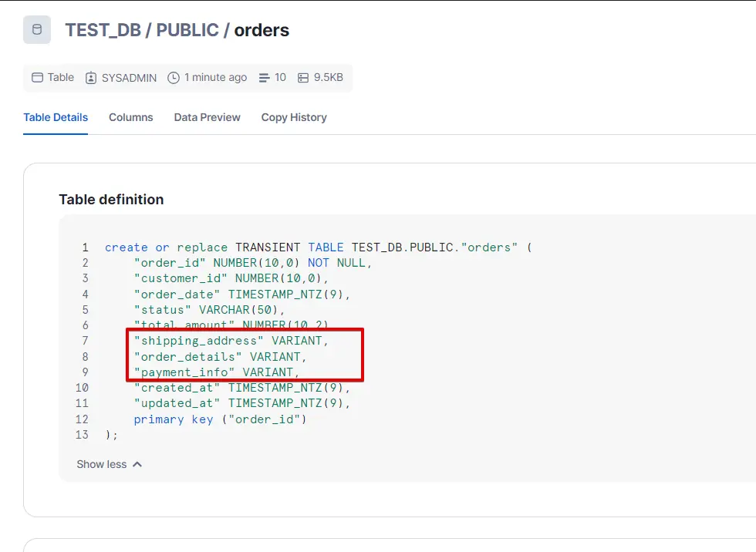Click line 1 create or replace statement
This screenshot has width=756, height=552.
pyautogui.click(x=318, y=247)
